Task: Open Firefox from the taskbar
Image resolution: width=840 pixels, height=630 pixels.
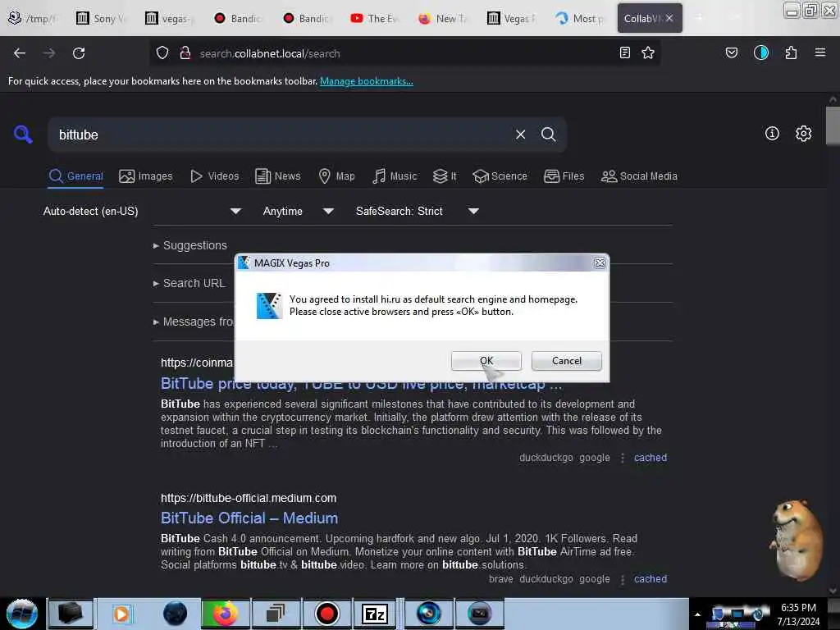Action: click(x=225, y=614)
